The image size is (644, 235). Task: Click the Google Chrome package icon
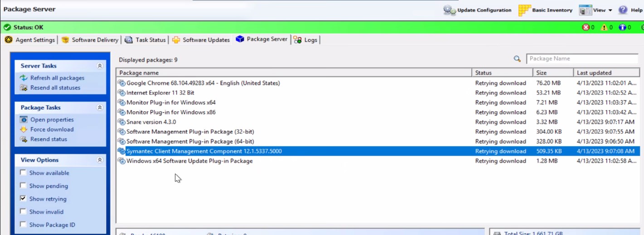[x=121, y=83]
